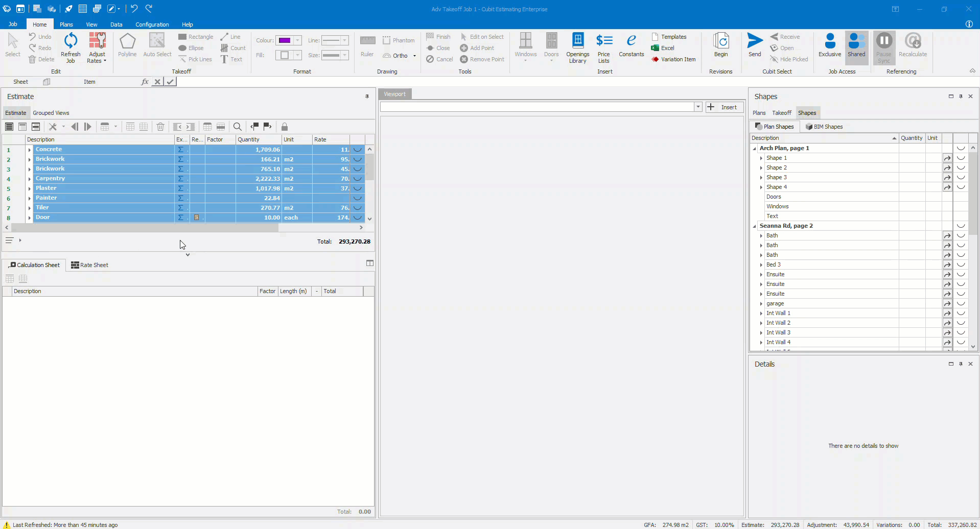Click the search magnifier in Estimate toolbar
The image size is (980, 529).
pos(238,127)
